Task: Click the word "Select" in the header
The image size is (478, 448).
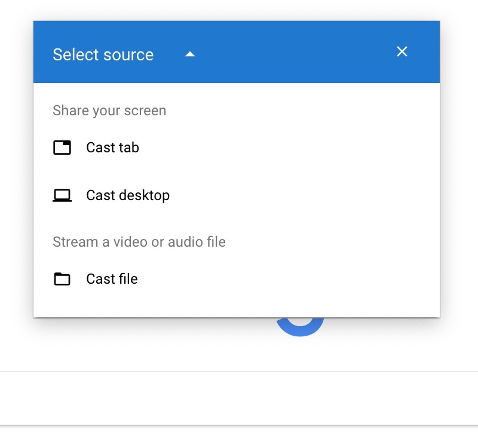Action: (73, 55)
